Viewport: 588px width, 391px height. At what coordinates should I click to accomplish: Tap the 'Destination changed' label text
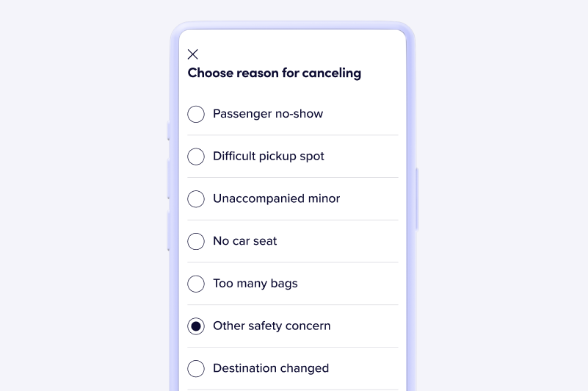click(x=271, y=369)
